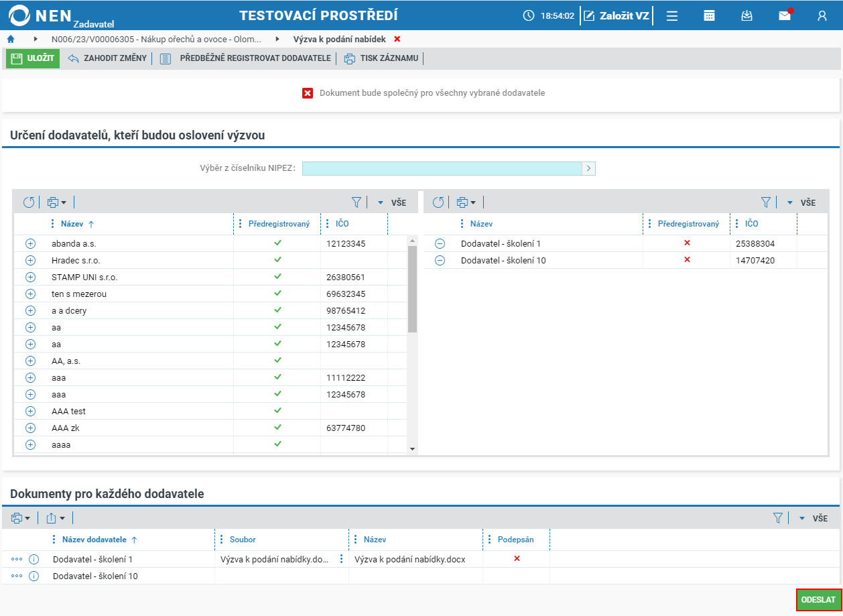This screenshot has height=616, width=843.
Task: Filter the available suppliers list
Action: 356,202
